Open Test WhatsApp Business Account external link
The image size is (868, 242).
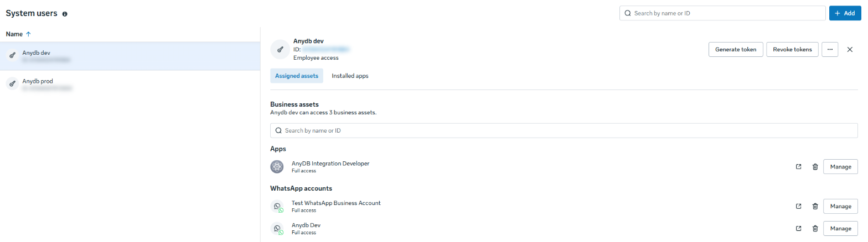click(x=798, y=206)
